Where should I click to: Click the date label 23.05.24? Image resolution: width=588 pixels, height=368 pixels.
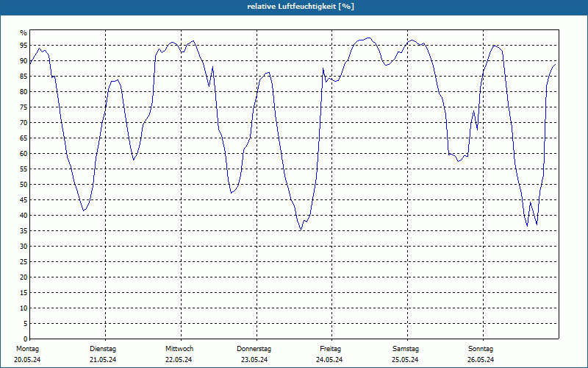[x=254, y=360]
